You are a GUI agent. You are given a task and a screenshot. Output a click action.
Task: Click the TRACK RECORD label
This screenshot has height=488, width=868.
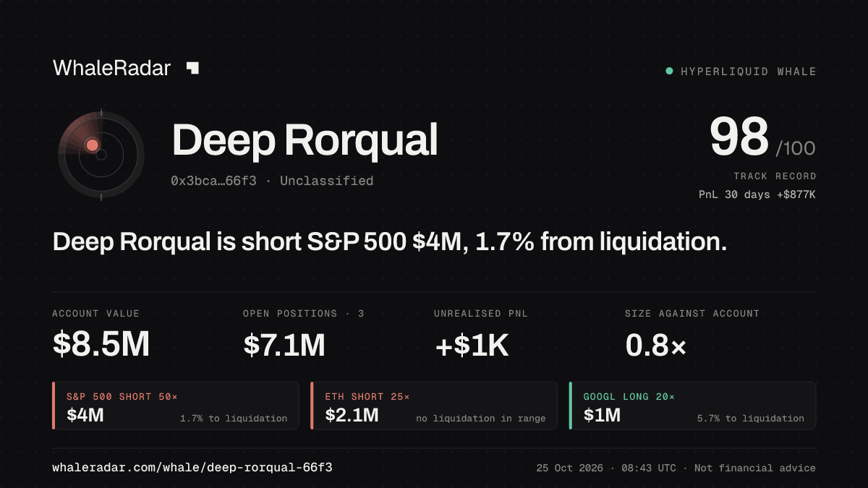[775, 176]
